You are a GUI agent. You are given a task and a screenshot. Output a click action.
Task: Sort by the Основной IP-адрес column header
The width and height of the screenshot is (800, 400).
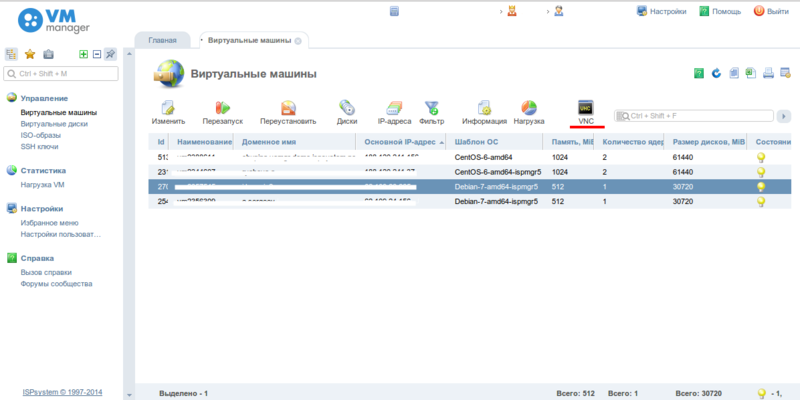pyautogui.click(x=401, y=142)
